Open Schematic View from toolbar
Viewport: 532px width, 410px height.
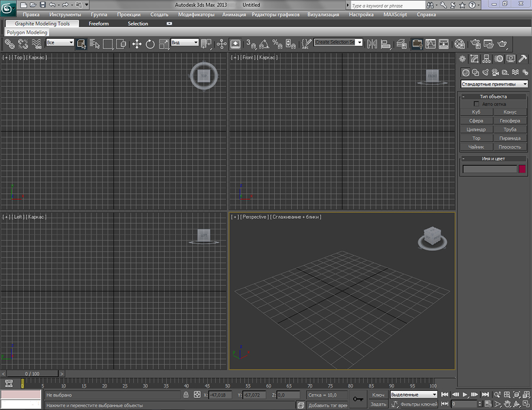tap(444, 44)
